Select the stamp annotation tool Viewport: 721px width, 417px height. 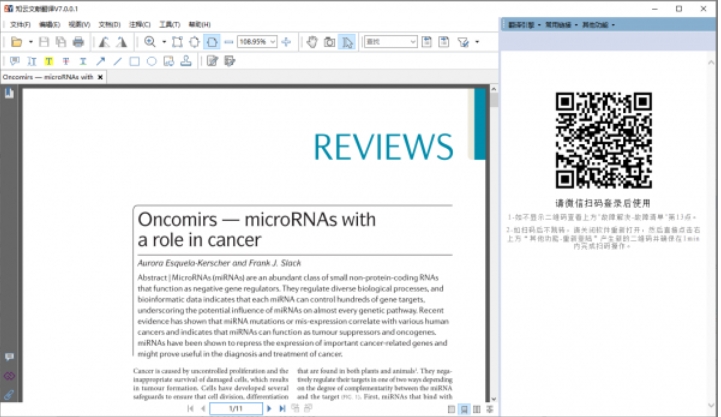[x=186, y=61]
